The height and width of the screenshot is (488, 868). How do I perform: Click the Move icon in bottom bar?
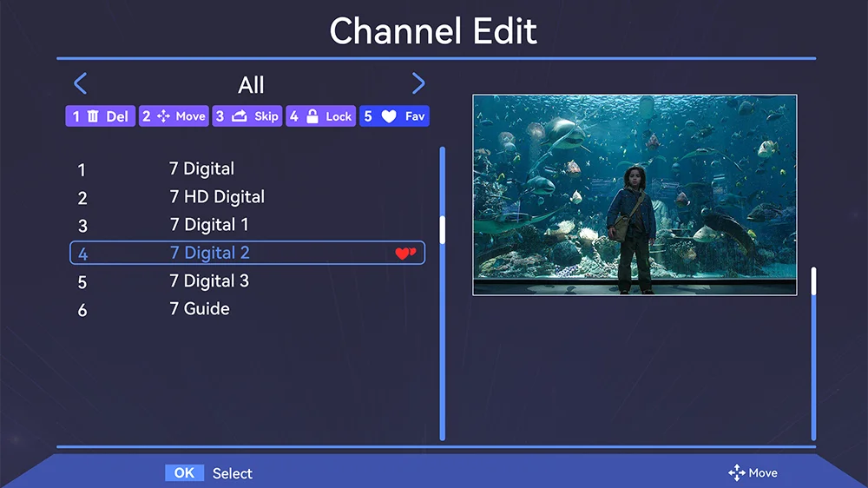[x=737, y=472]
